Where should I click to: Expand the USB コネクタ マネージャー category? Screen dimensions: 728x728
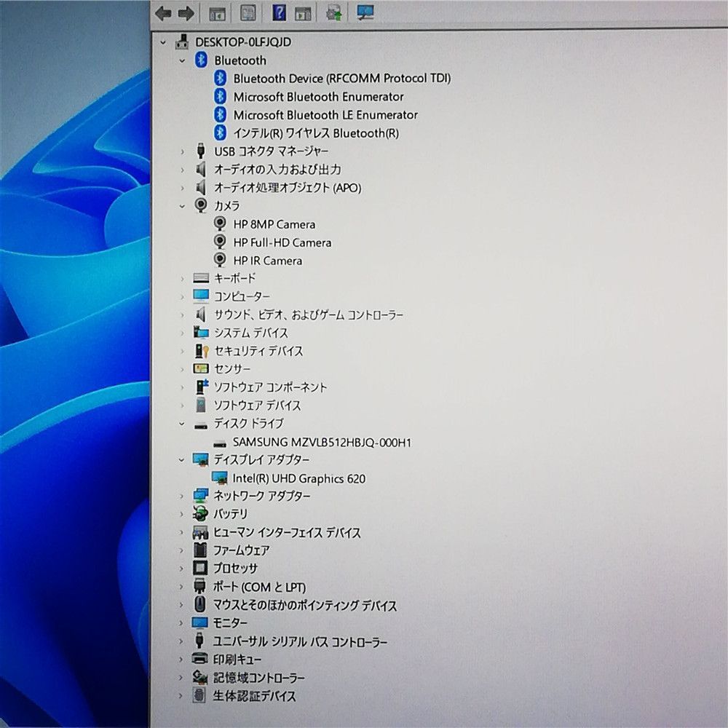(182, 151)
